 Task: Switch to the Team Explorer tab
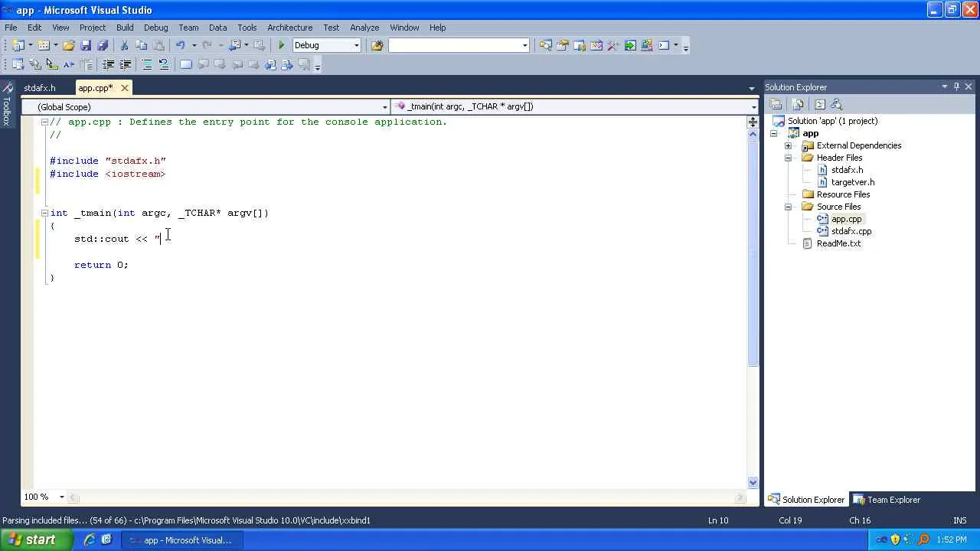click(x=887, y=500)
